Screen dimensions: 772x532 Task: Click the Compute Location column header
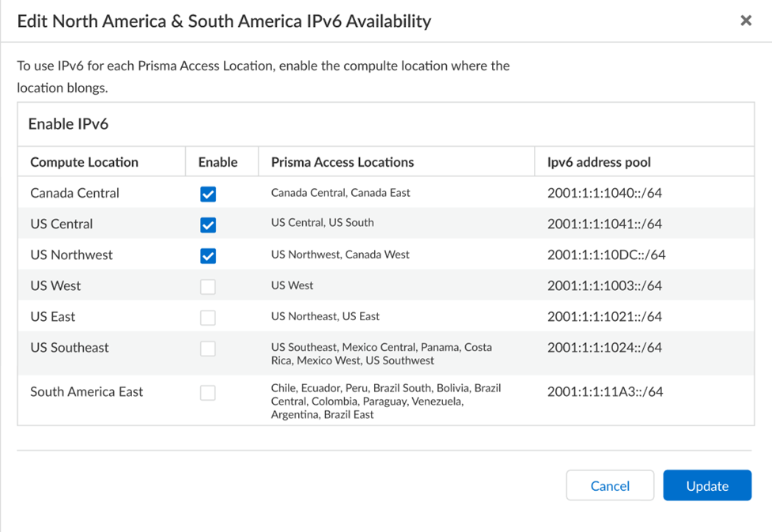click(x=84, y=162)
